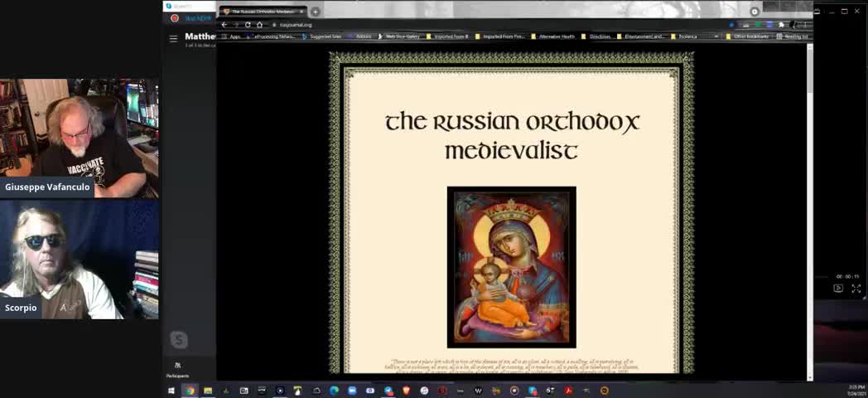
Task: Open the browser Extensions puzzle icon
Action: (782, 25)
